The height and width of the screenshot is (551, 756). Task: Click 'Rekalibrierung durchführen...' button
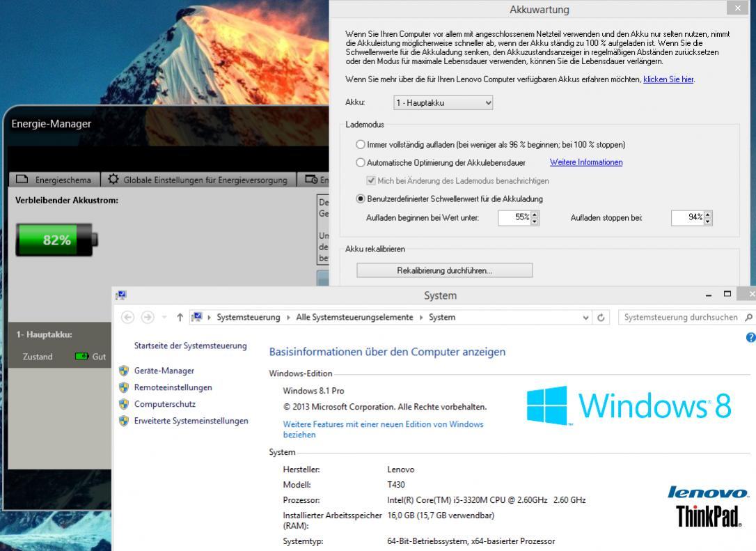pos(444,270)
